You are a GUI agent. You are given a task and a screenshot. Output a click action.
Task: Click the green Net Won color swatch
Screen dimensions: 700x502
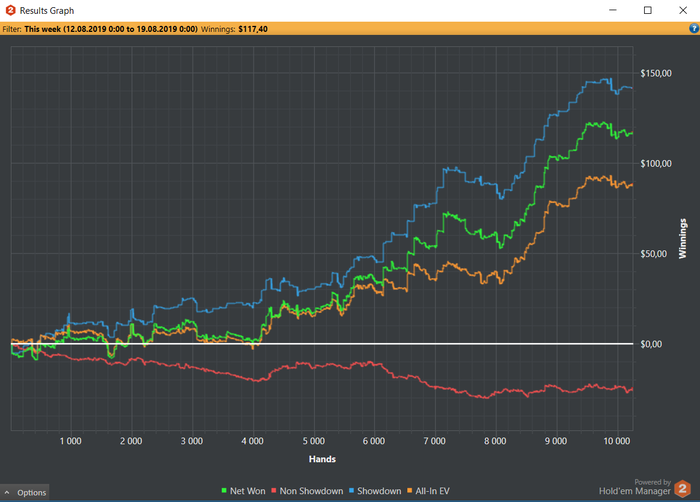[x=224, y=490]
